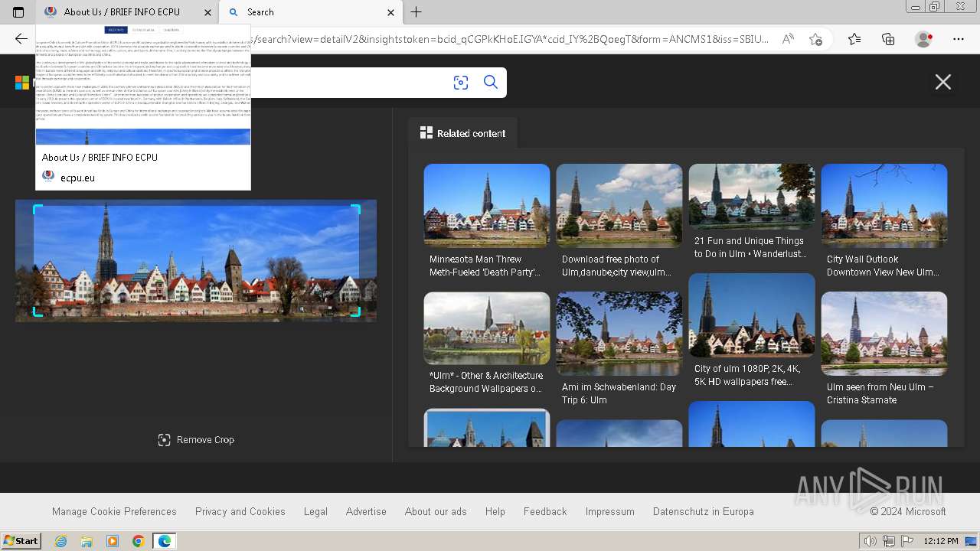Open the Help footer link
Viewport: 980px width, 551px height.
pos(495,512)
